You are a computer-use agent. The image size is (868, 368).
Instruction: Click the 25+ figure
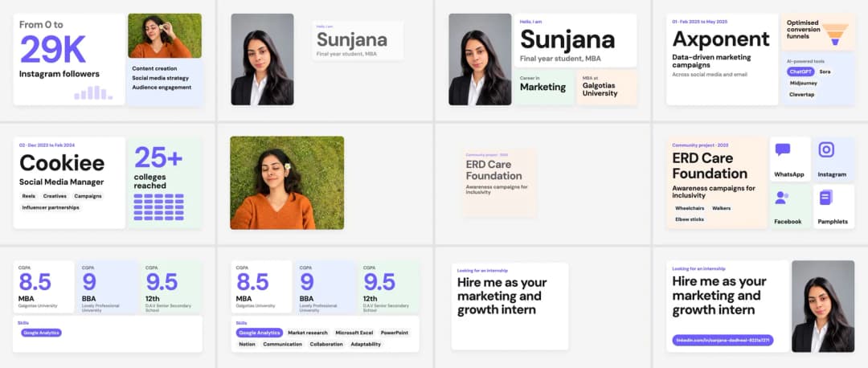[x=158, y=157]
